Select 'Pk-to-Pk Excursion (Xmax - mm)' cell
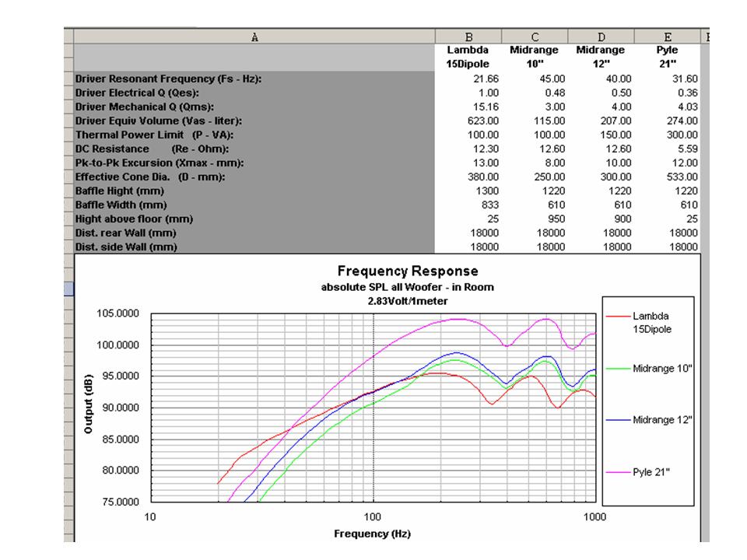The height and width of the screenshot is (560, 747). (254, 163)
